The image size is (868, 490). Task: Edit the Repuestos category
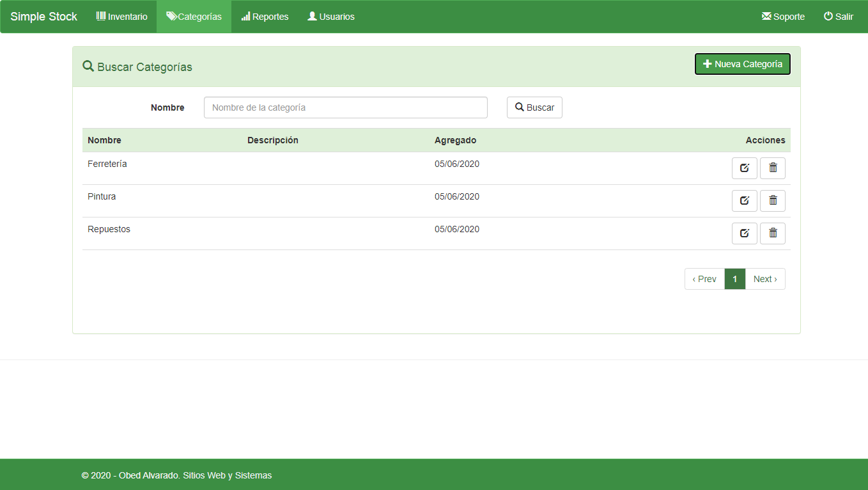click(745, 233)
